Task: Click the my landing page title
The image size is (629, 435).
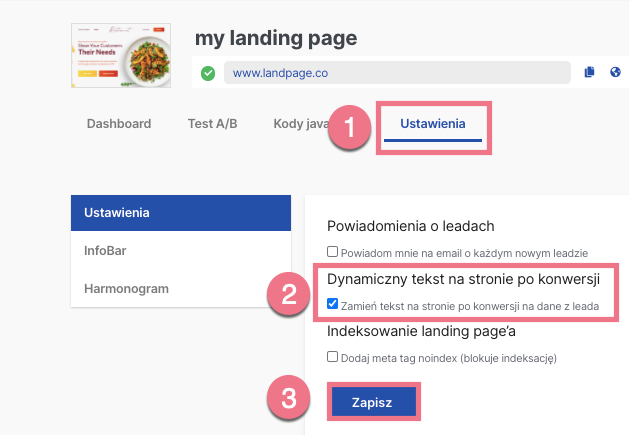Action: [276, 39]
